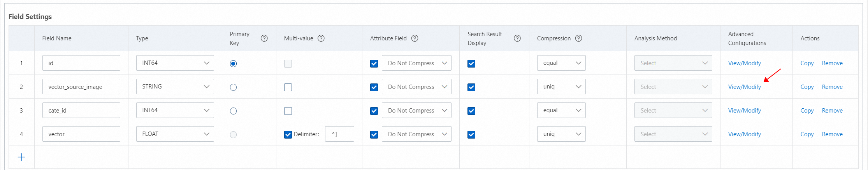Select vector_source_image as the primary key
The image size is (868, 170).
[x=233, y=87]
